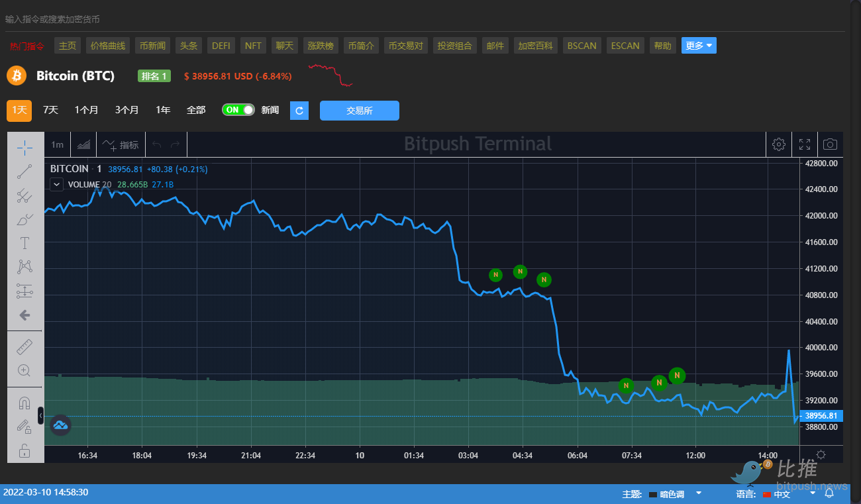Select the long position prediction tool
The image size is (861, 504).
coord(25,291)
